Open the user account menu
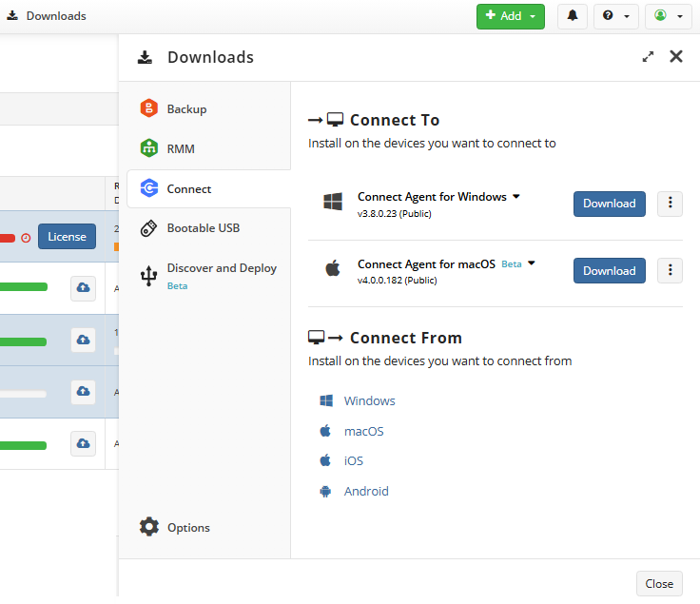700x604 pixels. point(668,16)
